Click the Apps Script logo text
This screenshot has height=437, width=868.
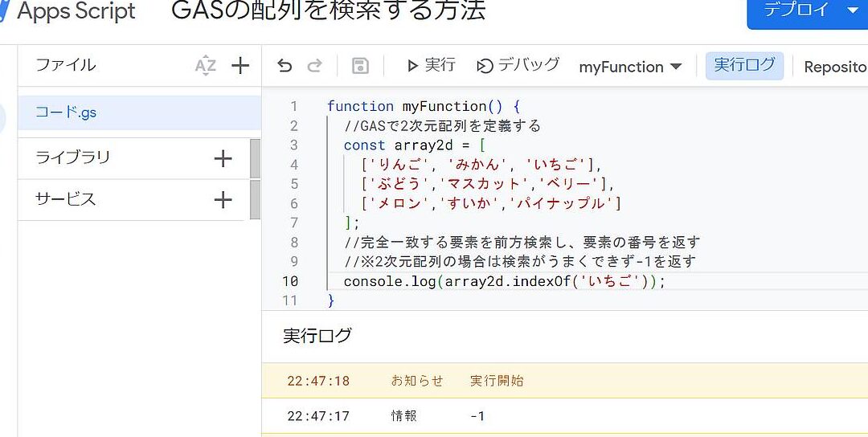pyautogui.click(x=76, y=11)
